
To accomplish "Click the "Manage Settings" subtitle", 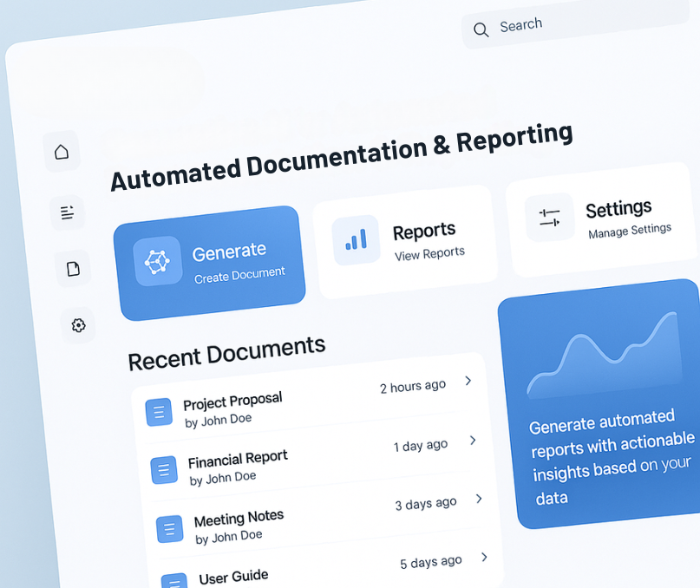I will tap(630, 231).
